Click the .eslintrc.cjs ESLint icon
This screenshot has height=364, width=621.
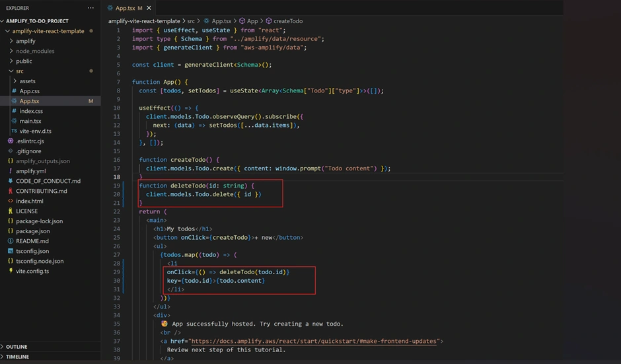[11, 141]
